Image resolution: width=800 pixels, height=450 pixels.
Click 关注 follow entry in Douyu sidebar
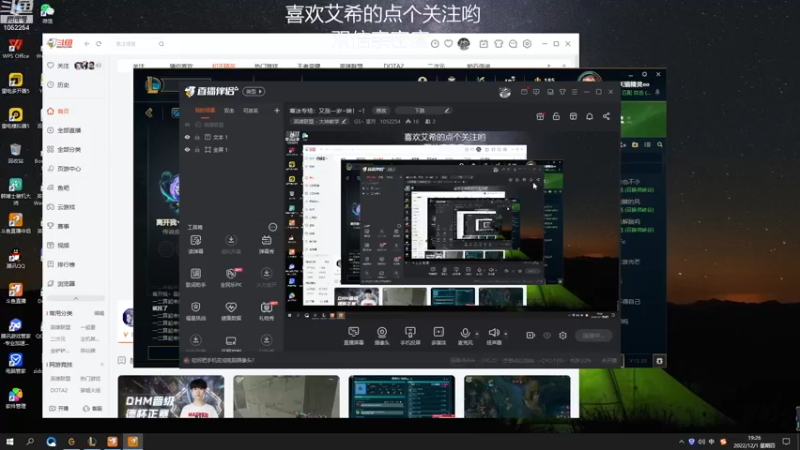[x=58, y=66]
